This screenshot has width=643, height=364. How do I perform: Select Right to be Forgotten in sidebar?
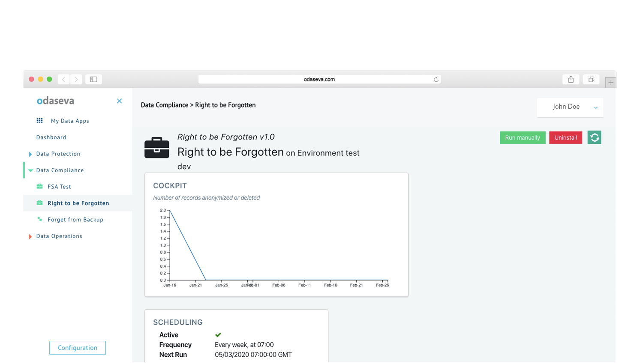78,203
